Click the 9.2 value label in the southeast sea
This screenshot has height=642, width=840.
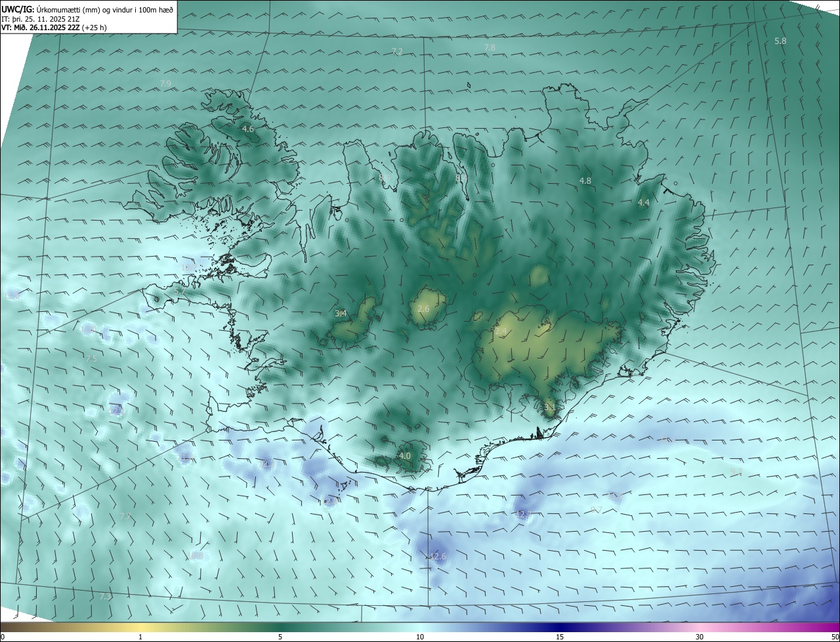(736, 471)
